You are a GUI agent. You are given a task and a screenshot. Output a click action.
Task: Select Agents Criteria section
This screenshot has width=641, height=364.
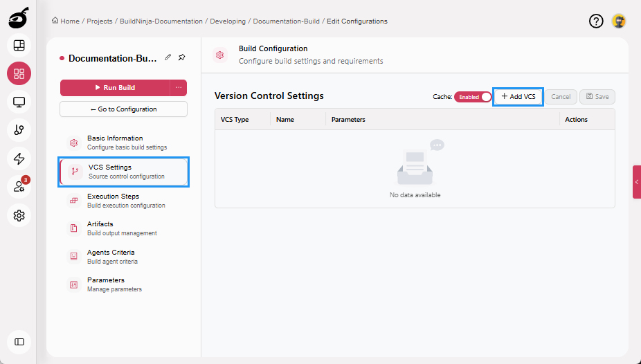(123, 257)
